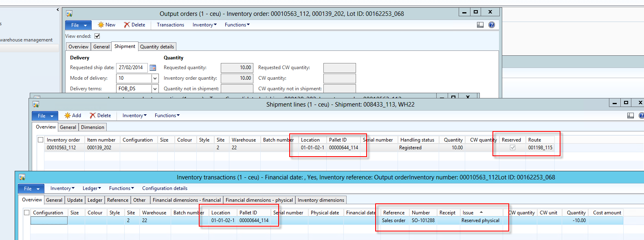Click the Delete icon in Output orders toolbar
644x240 pixels.
tap(127, 25)
